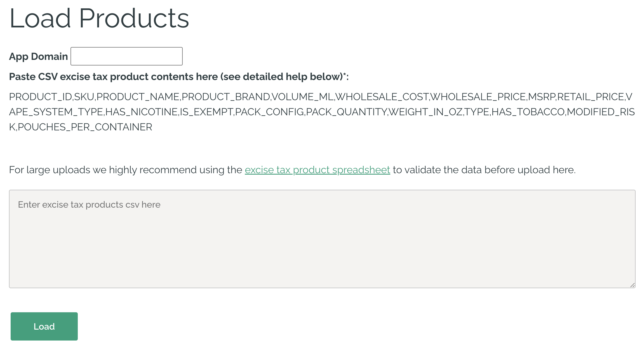Focus the excise tax products CSV textarea

(322, 246)
